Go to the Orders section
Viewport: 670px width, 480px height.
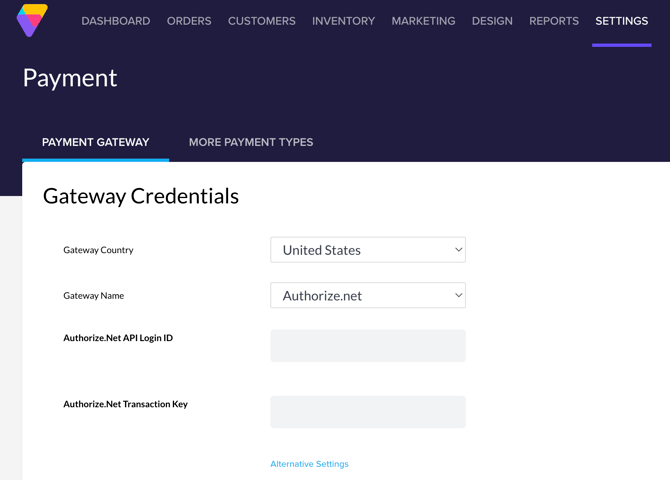pyautogui.click(x=189, y=21)
